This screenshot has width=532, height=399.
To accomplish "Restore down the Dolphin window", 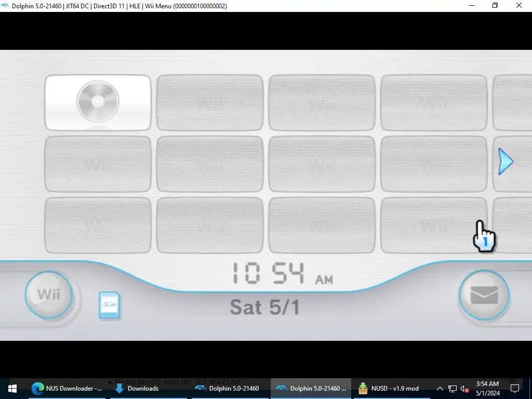I will (495, 6).
